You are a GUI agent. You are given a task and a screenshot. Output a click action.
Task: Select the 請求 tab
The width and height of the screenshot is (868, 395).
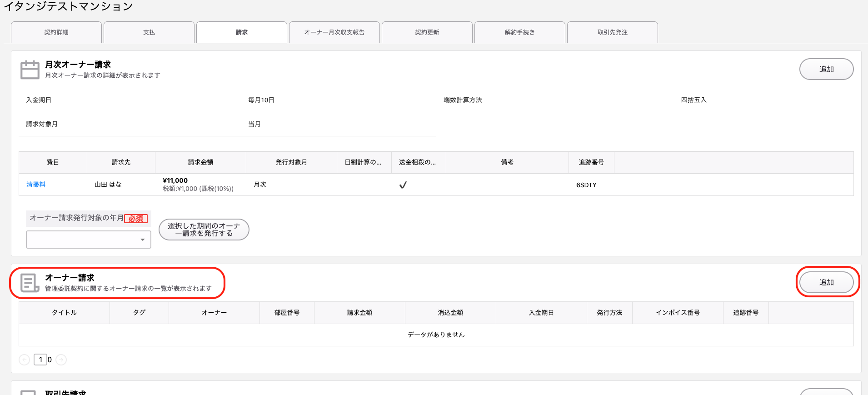point(242,32)
